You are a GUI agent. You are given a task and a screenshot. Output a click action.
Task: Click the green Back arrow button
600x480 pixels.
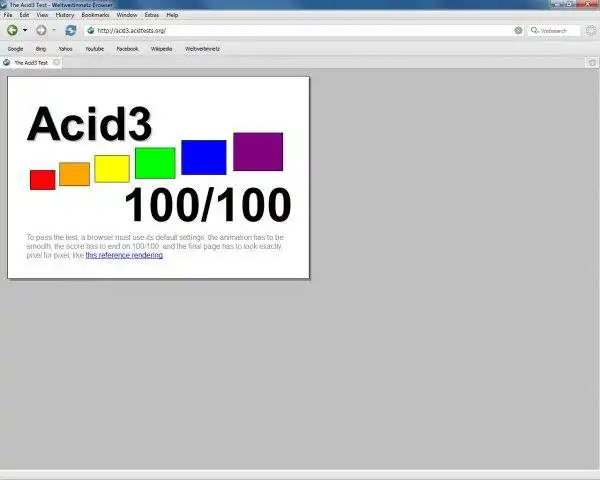12,30
